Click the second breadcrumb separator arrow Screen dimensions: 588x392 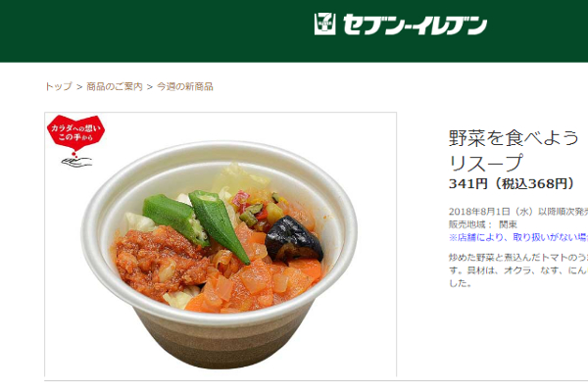tap(150, 87)
